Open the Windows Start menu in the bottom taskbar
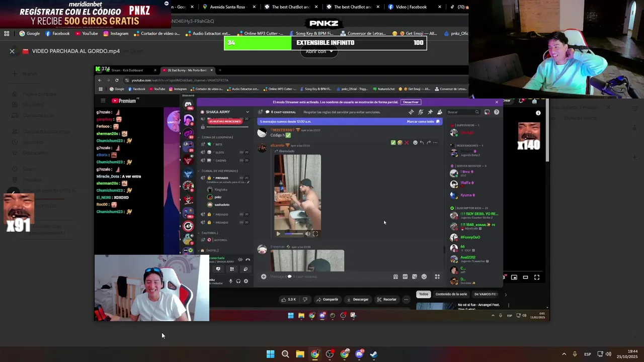This screenshot has width=644, height=362. point(270,354)
